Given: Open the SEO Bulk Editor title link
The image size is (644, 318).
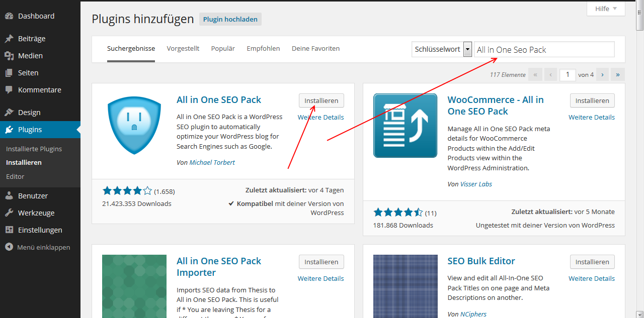Looking at the screenshot, I should 481,261.
